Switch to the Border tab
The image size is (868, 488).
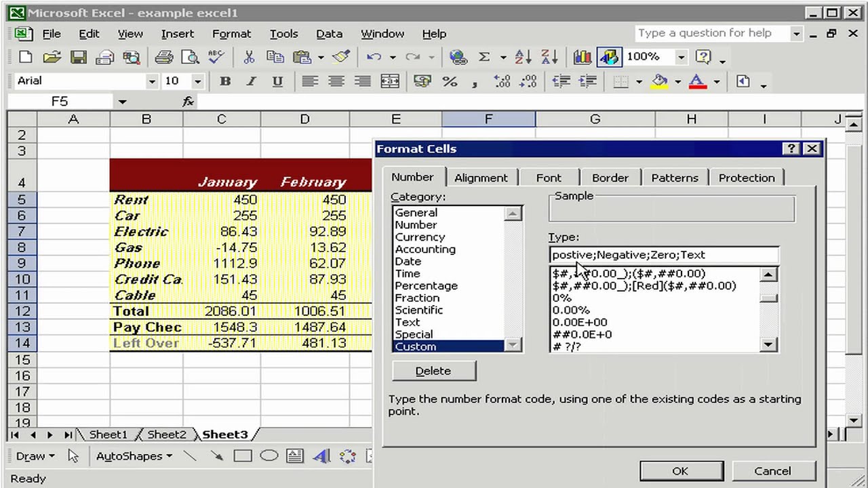(x=610, y=178)
